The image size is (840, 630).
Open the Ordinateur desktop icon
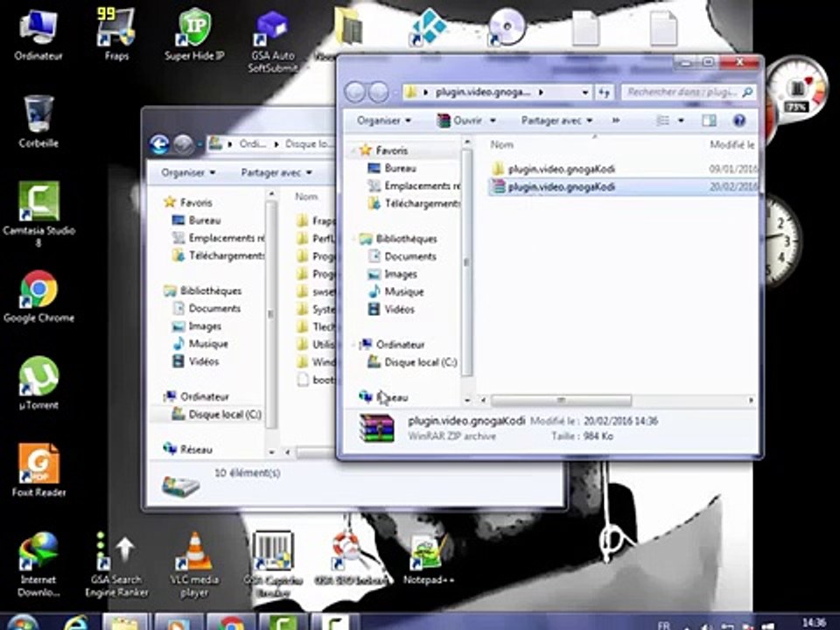(x=38, y=35)
